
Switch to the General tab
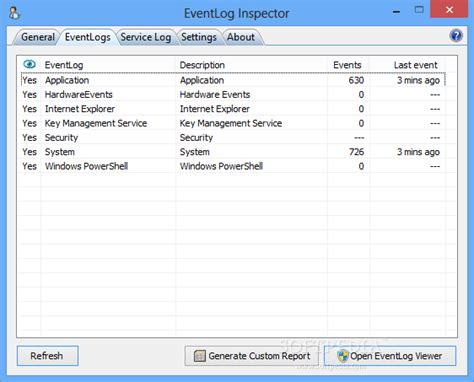(38, 37)
